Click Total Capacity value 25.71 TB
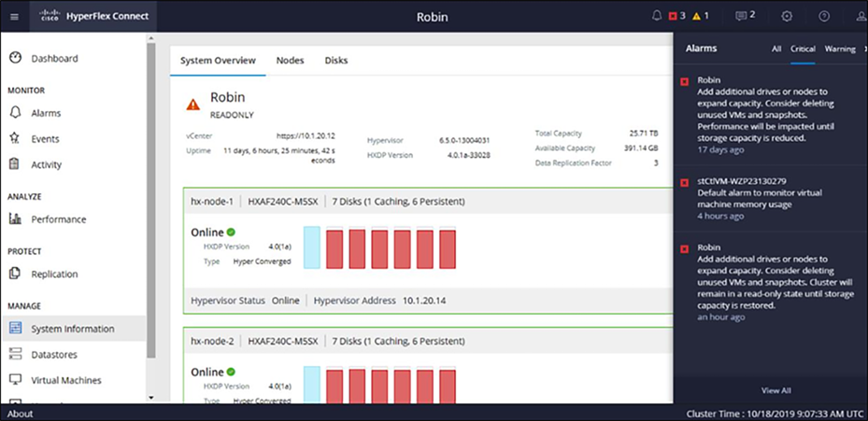The image size is (868, 421). pos(644,133)
